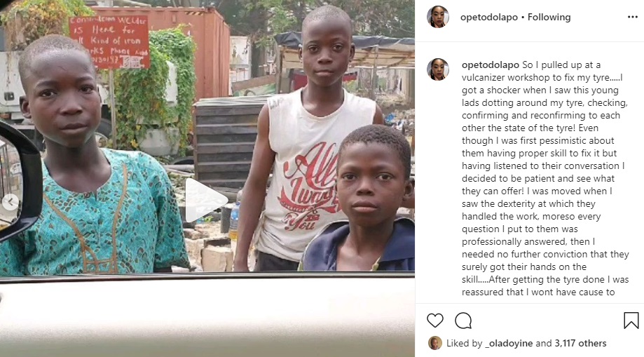This screenshot has height=357, width=644.
Task: Click opetodolapo username in the caption
Action: [491, 65]
